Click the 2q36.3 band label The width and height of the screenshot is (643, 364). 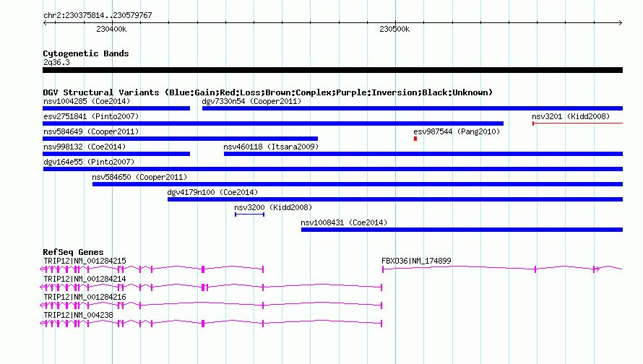tap(56, 62)
